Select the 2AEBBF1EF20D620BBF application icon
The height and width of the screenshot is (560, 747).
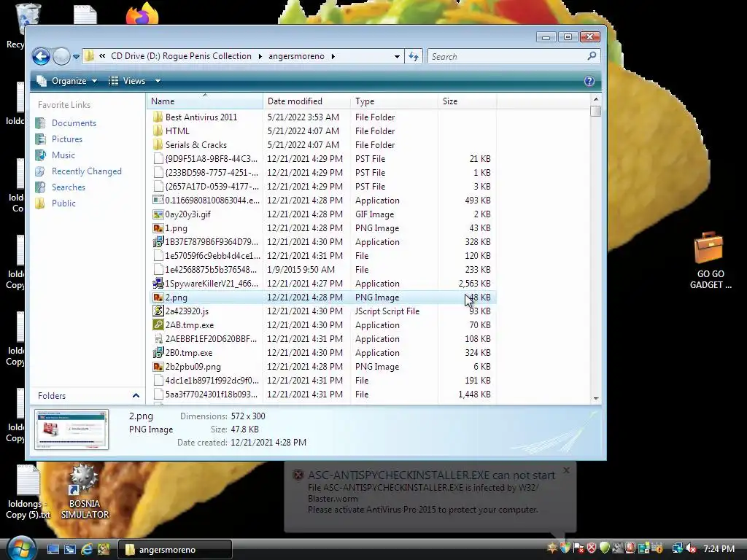(x=158, y=338)
